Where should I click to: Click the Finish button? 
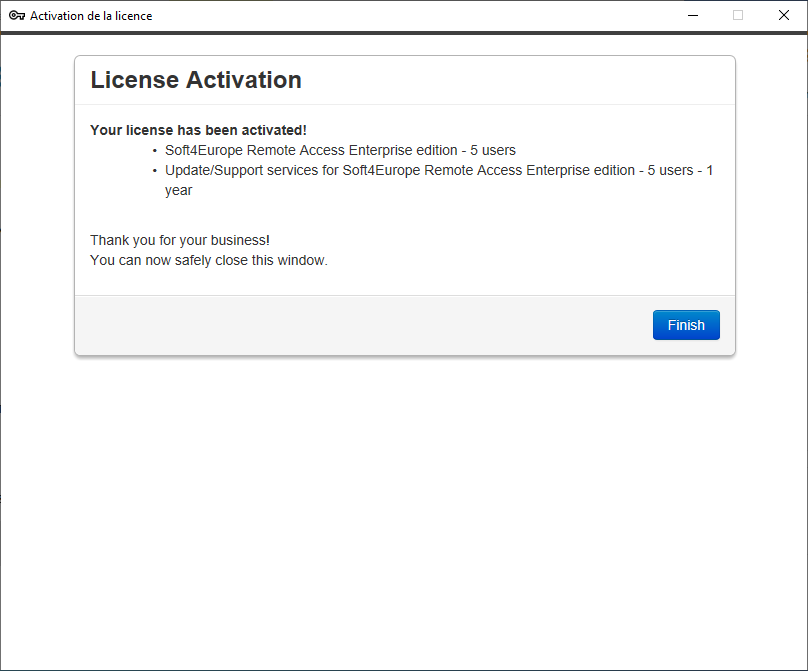click(x=686, y=325)
